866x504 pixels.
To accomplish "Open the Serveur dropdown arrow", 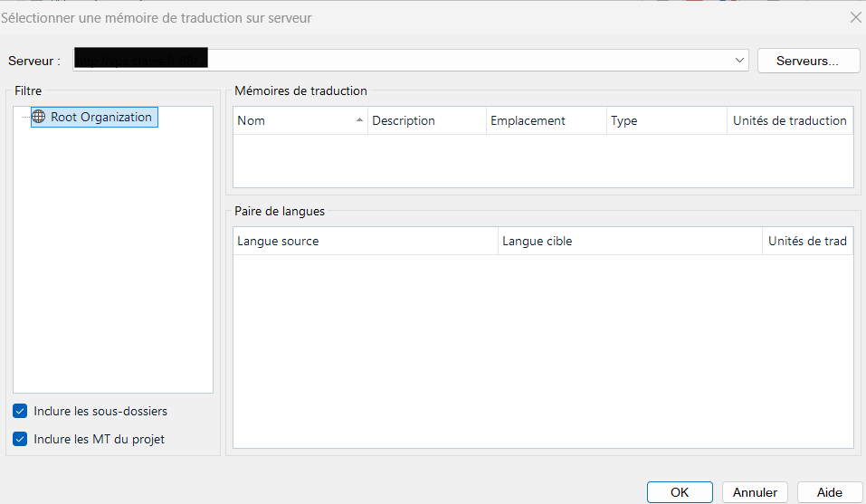I will click(x=739, y=60).
